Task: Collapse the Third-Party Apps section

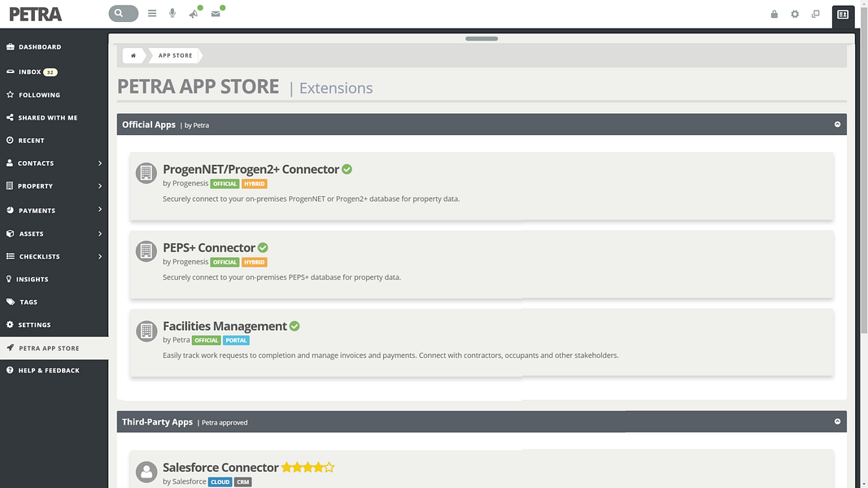Action: pos(838,421)
